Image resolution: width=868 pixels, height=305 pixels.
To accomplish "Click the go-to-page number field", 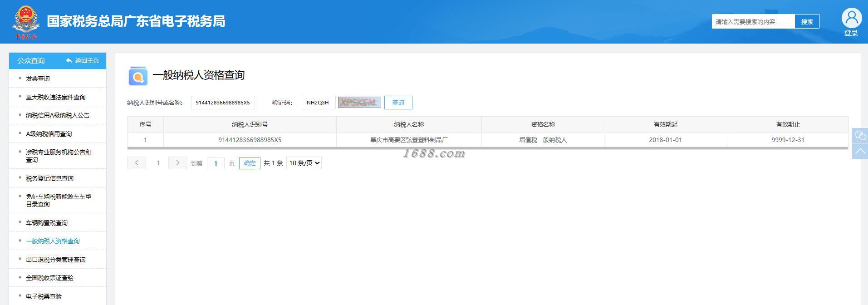I will (216, 163).
